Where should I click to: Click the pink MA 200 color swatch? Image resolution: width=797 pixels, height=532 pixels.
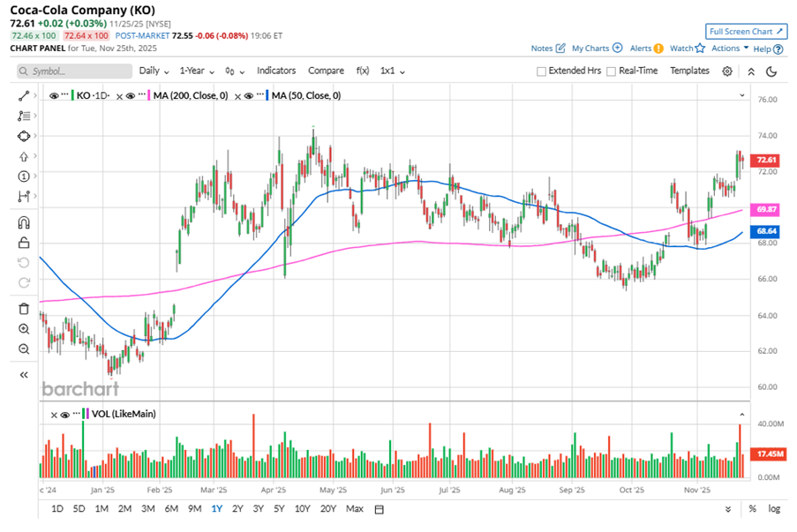149,95
